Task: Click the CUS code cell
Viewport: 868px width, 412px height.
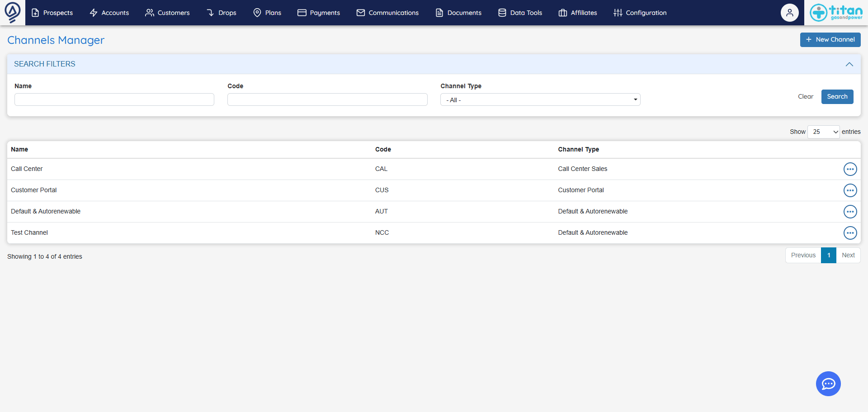Action: pos(382,190)
